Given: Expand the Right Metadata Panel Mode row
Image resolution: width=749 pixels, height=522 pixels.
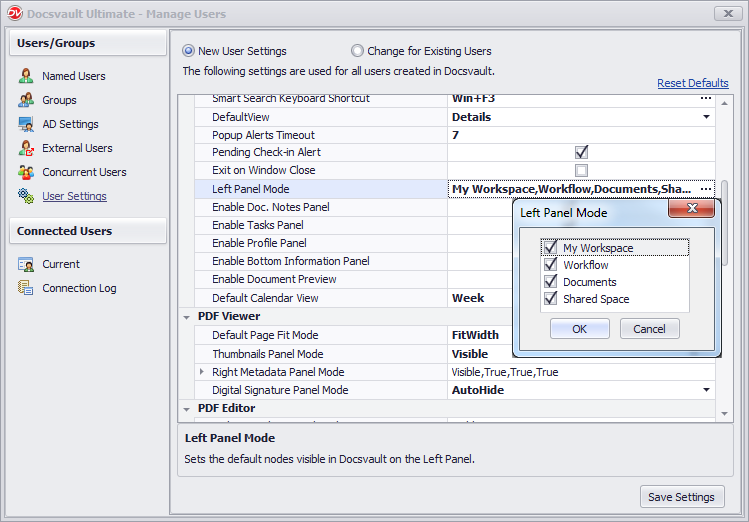Looking at the screenshot, I should click(x=203, y=372).
